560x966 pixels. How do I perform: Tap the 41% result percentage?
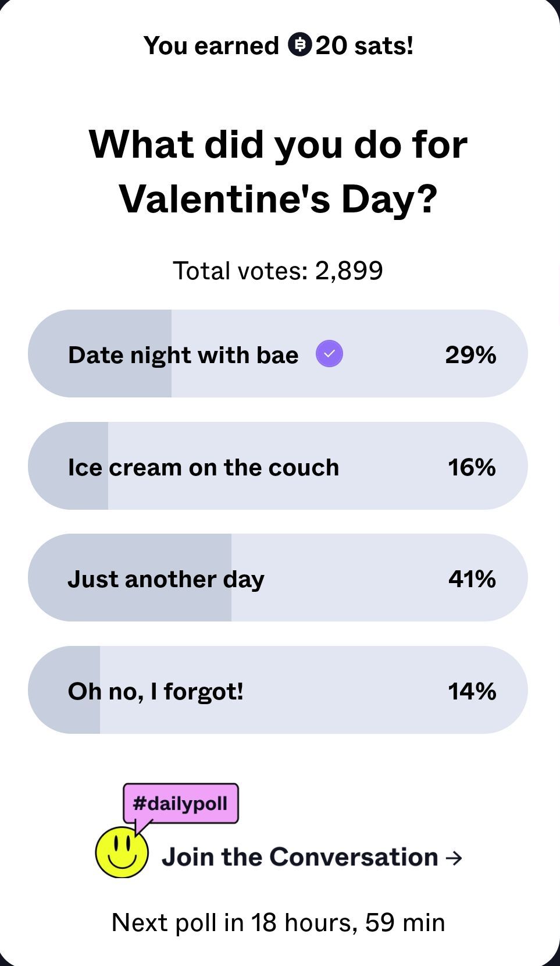tap(472, 579)
